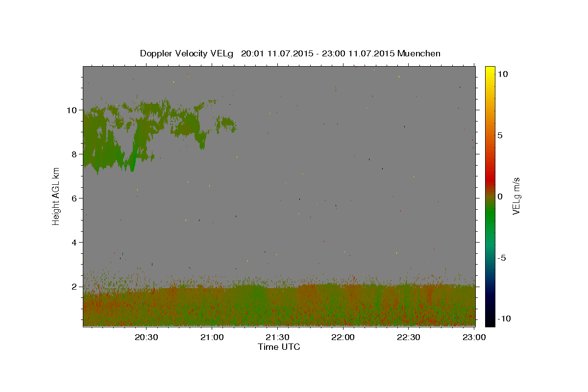Click the 21:00 time tick label
The width and height of the screenshot is (588, 392).
pos(212,337)
